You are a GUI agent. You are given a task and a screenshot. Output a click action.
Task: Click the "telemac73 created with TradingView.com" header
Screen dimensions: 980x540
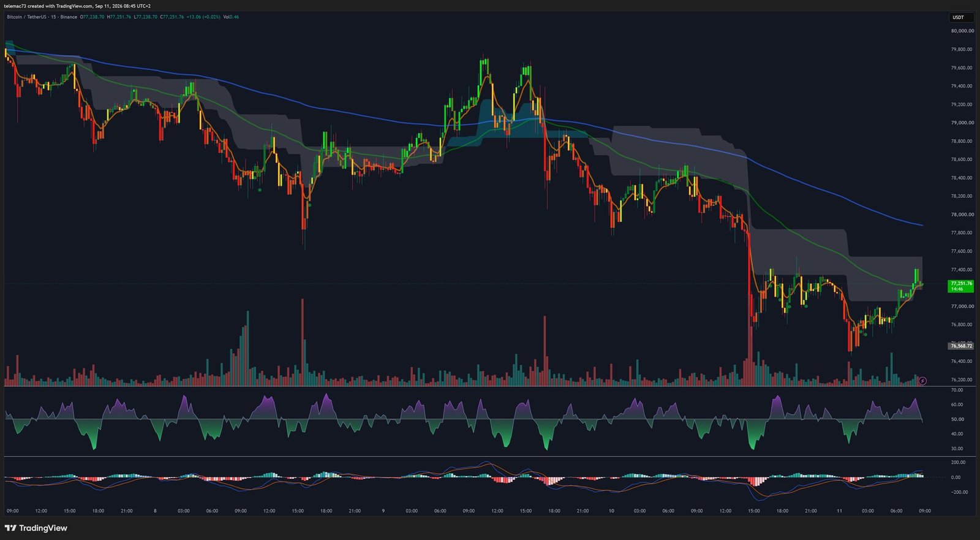coord(47,6)
